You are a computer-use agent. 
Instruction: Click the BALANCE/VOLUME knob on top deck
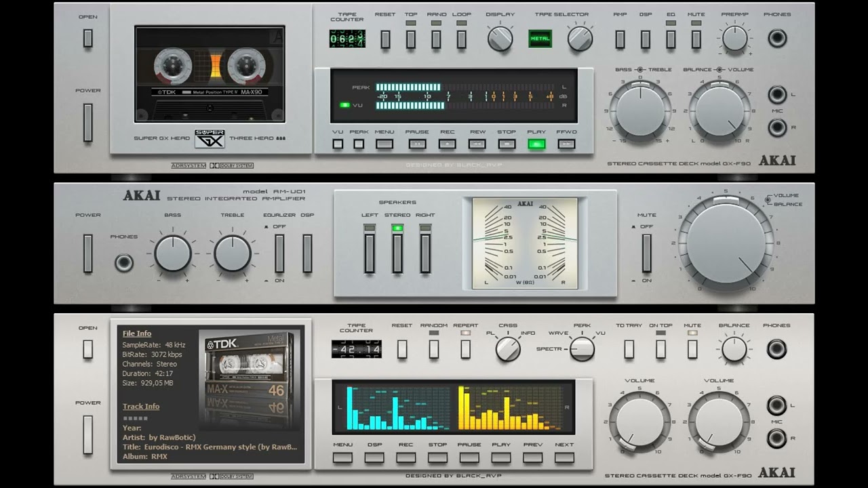[720, 110]
